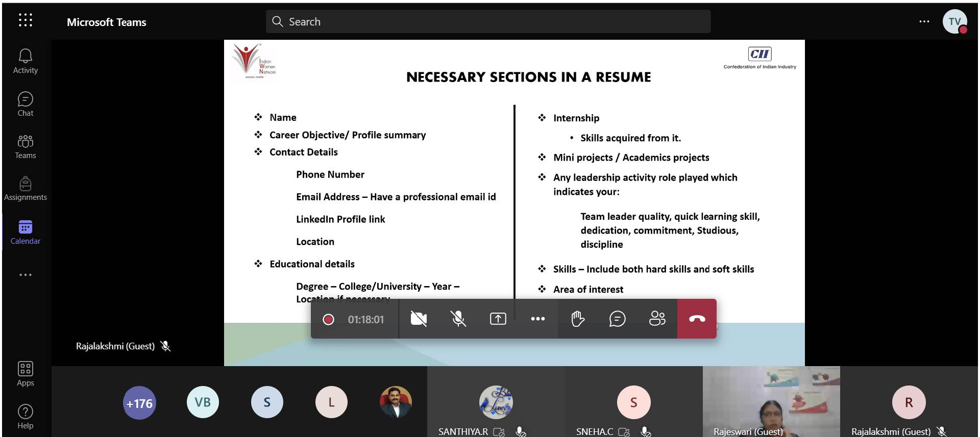The width and height of the screenshot is (980, 437).
Task: Open the Chat section
Action: [x=25, y=104]
